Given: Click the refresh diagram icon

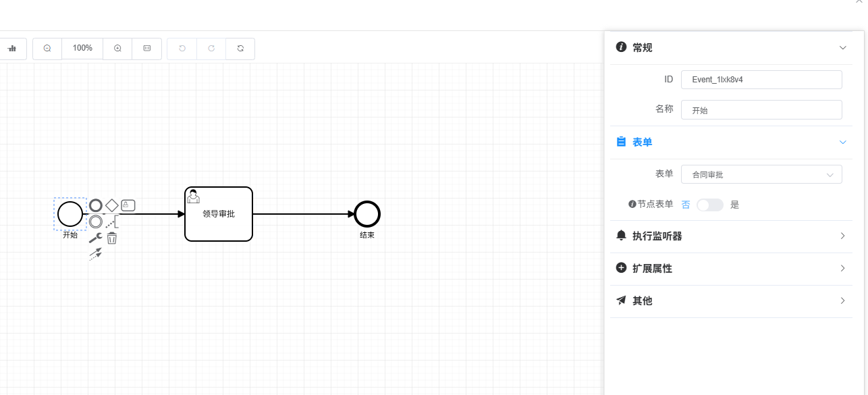Looking at the screenshot, I should pyautogui.click(x=240, y=49).
